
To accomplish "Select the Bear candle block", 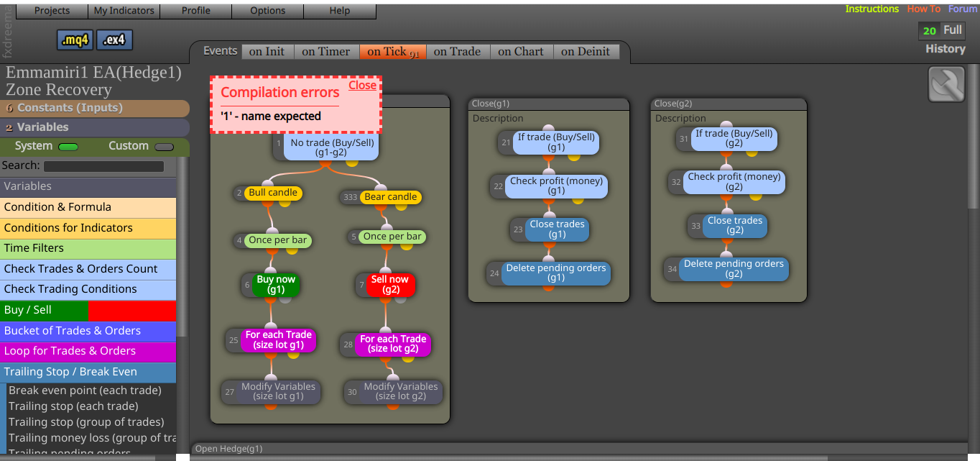I will click(390, 197).
